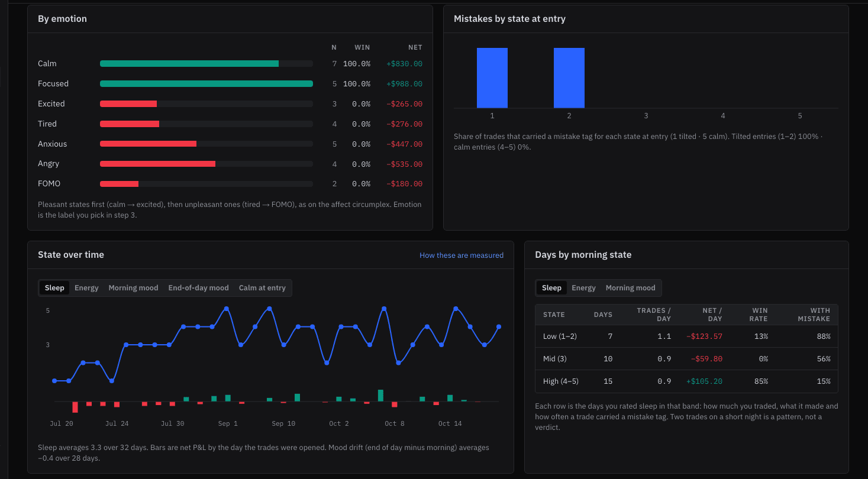Image resolution: width=868 pixels, height=479 pixels.
Task: Select the High (4–5) row label
Action: click(561, 381)
